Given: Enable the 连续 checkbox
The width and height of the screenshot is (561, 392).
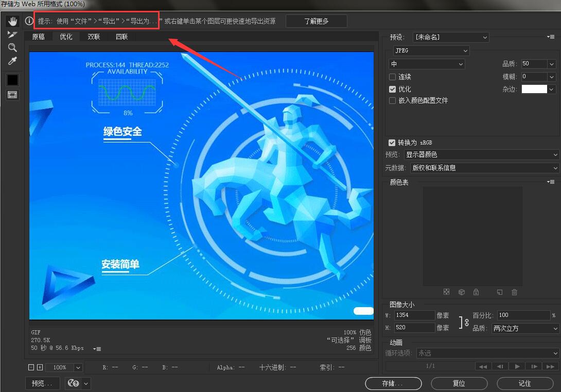Looking at the screenshot, I should click(x=392, y=76).
